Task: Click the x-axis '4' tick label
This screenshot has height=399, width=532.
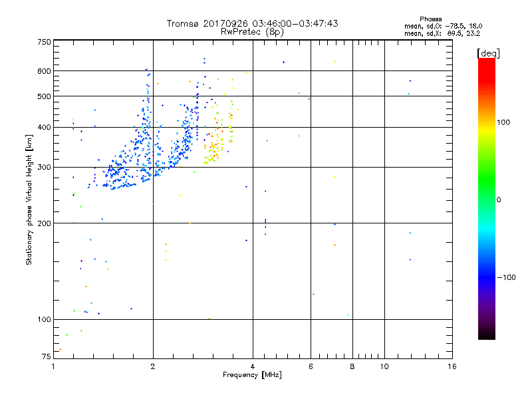Action: [253, 366]
